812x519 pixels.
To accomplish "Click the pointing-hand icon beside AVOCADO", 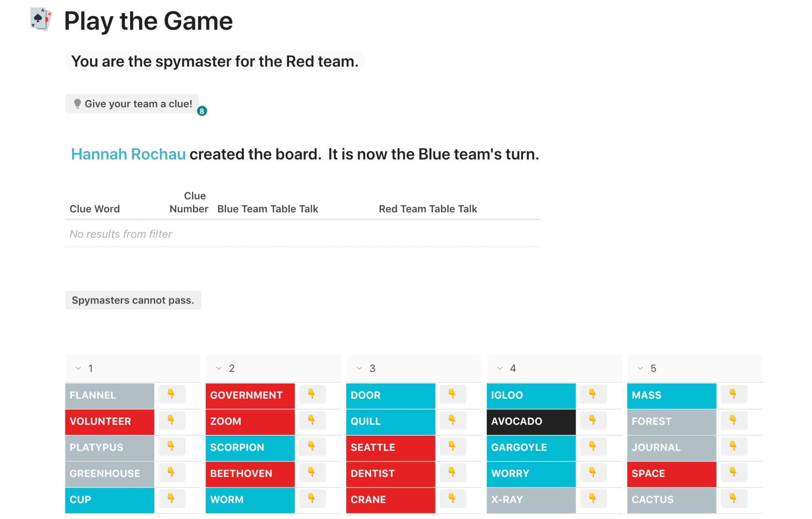I will point(593,421).
